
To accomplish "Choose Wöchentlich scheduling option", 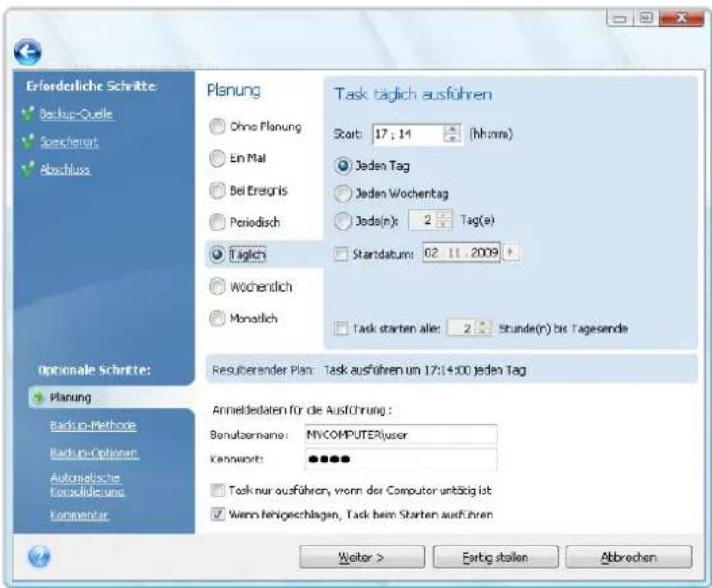I will click(217, 287).
